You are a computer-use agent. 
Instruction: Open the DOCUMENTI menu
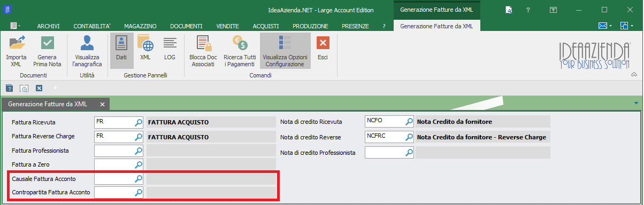[x=186, y=26]
